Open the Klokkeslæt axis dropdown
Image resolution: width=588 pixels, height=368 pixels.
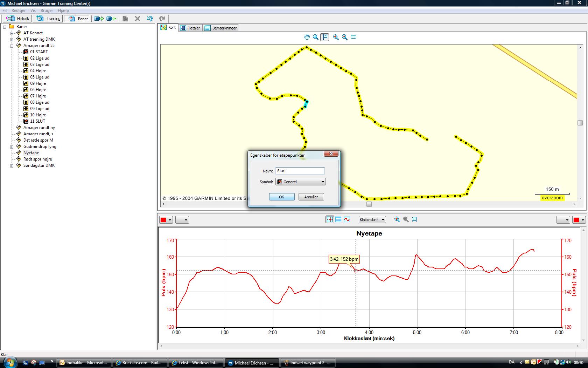[372, 220]
